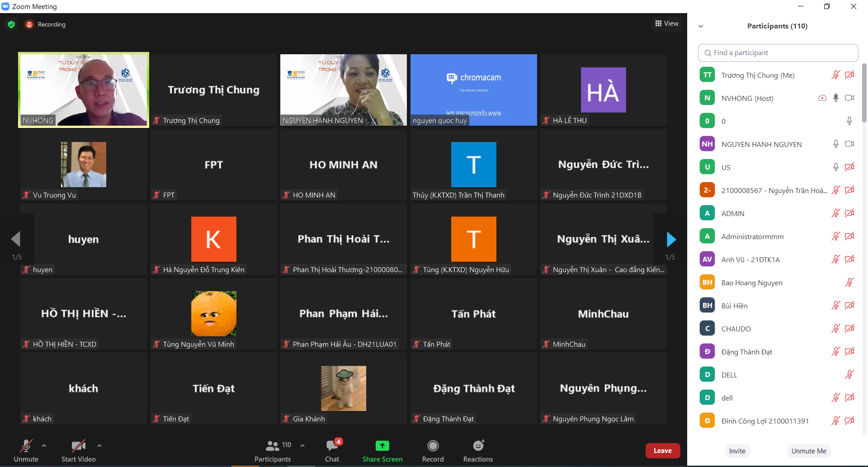Click the green encryption shield icon
868x467 pixels.
point(12,24)
